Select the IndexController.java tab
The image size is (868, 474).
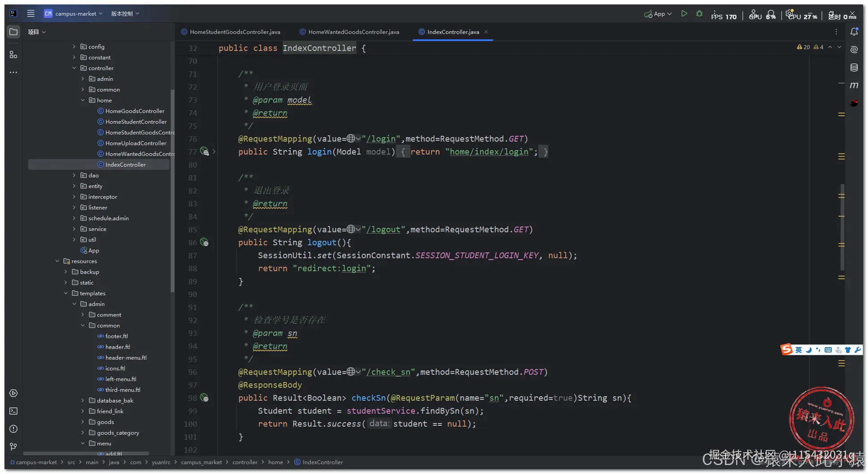coord(453,32)
